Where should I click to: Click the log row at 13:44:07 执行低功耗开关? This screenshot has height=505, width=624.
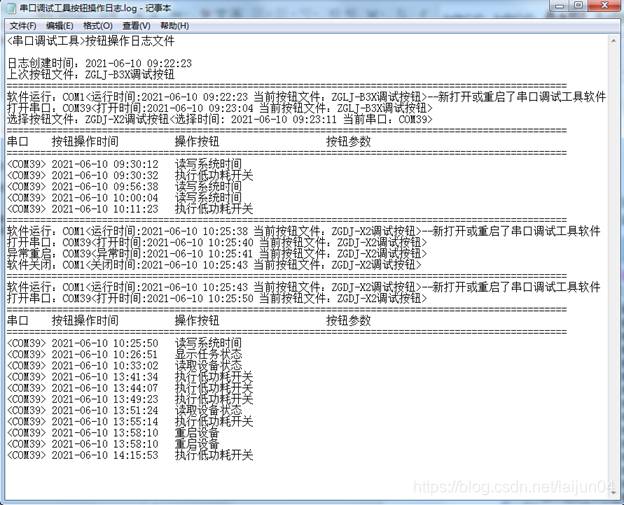(x=130, y=387)
